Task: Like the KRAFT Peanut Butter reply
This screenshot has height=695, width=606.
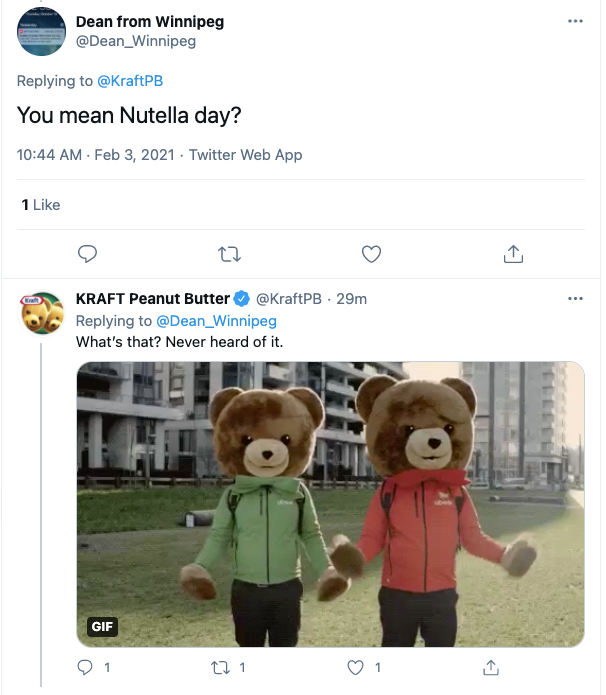Action: coord(356,666)
